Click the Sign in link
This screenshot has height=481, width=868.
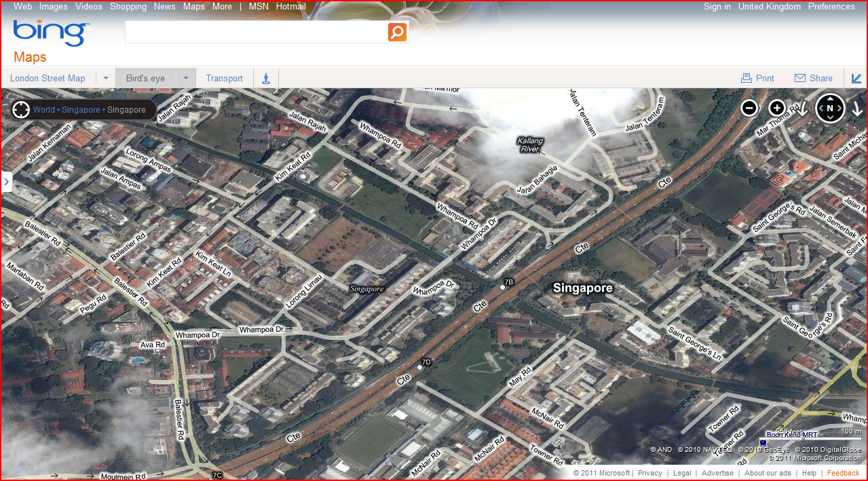point(717,6)
